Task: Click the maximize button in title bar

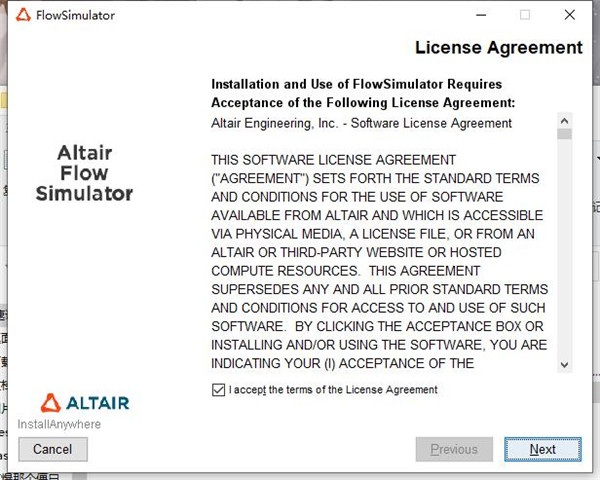Action: [x=525, y=15]
